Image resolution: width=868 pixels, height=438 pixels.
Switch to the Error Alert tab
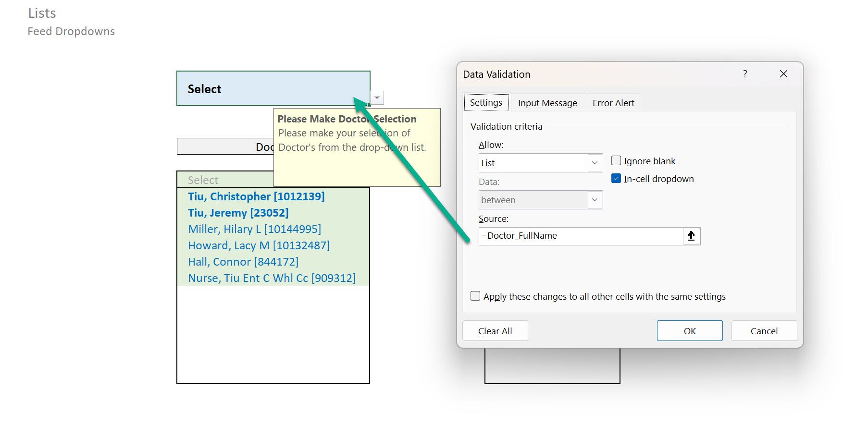pyautogui.click(x=613, y=102)
